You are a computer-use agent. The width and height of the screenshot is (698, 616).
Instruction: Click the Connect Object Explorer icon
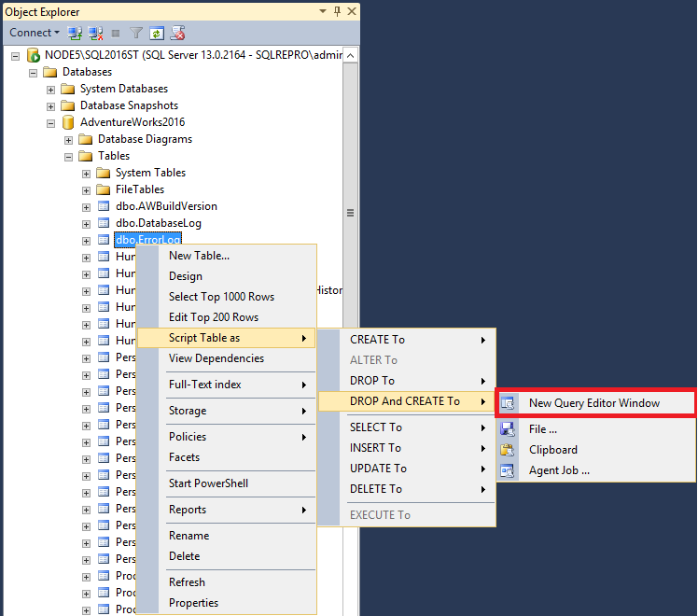(x=76, y=33)
